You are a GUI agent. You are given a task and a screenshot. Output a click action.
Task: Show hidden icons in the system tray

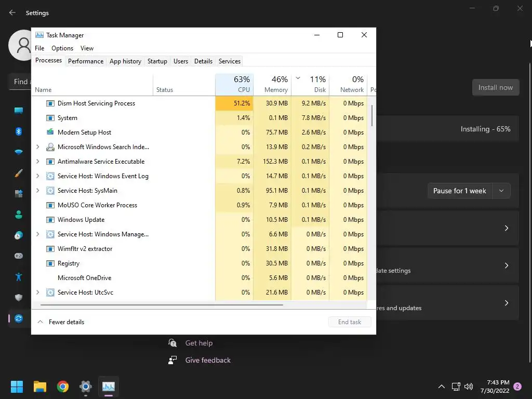tap(442, 387)
